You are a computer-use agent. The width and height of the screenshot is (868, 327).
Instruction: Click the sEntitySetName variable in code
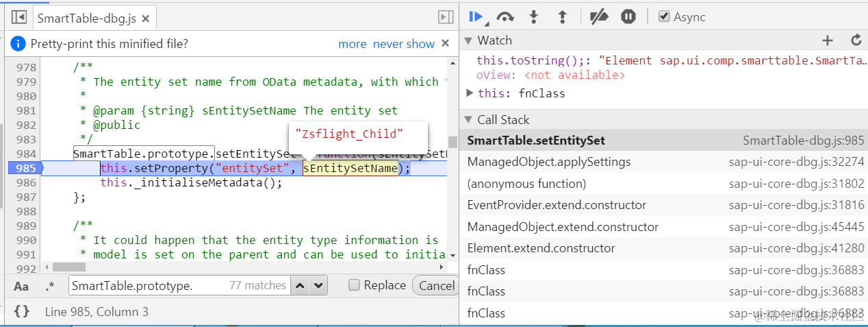pos(350,169)
